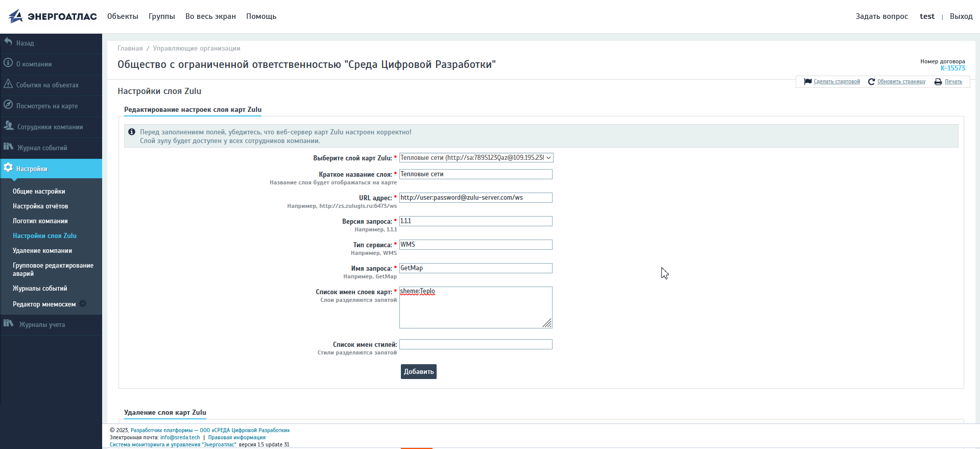This screenshot has height=449, width=980.
Task: Click the compass icon for map view
Action: point(8,105)
